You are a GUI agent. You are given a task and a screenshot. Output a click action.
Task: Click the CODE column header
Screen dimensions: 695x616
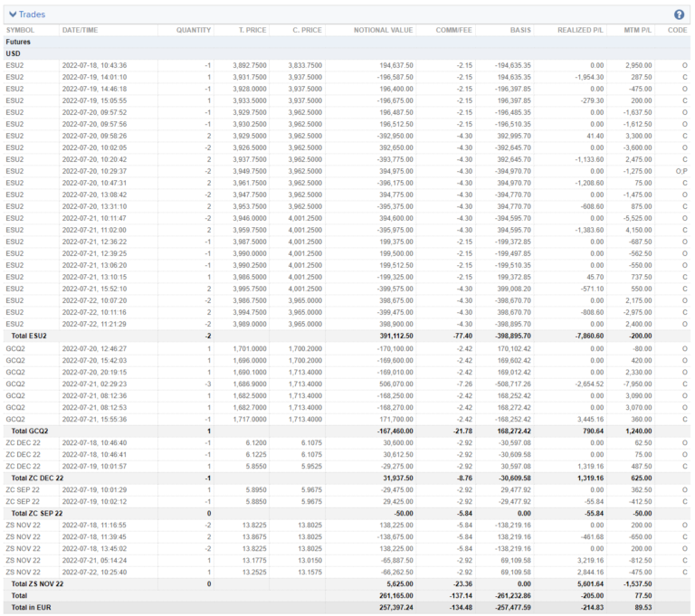click(x=677, y=30)
